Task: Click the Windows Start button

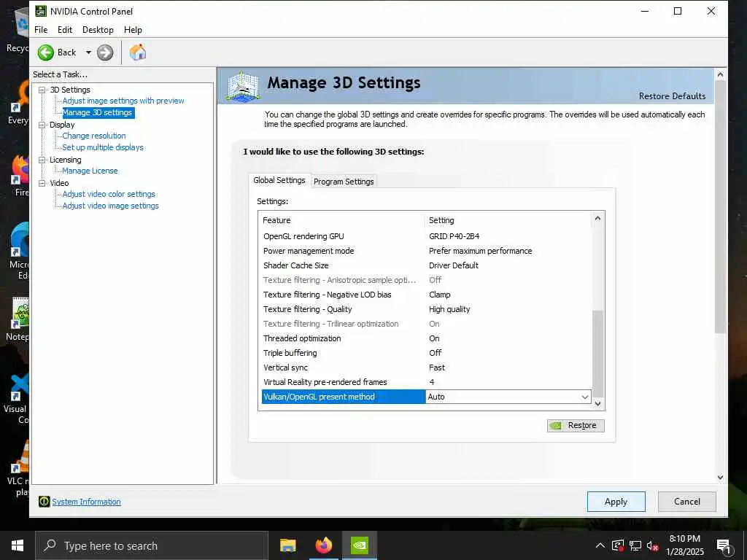Action: pyautogui.click(x=18, y=545)
